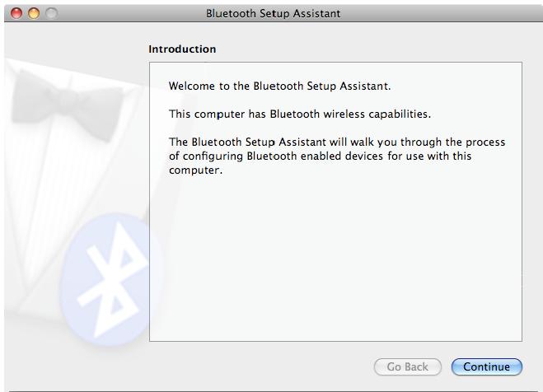This screenshot has height=392, width=543.
Task: Click 'Welcome to the Bluetooth Setup Assistant.' text
Action: pyautogui.click(x=279, y=86)
